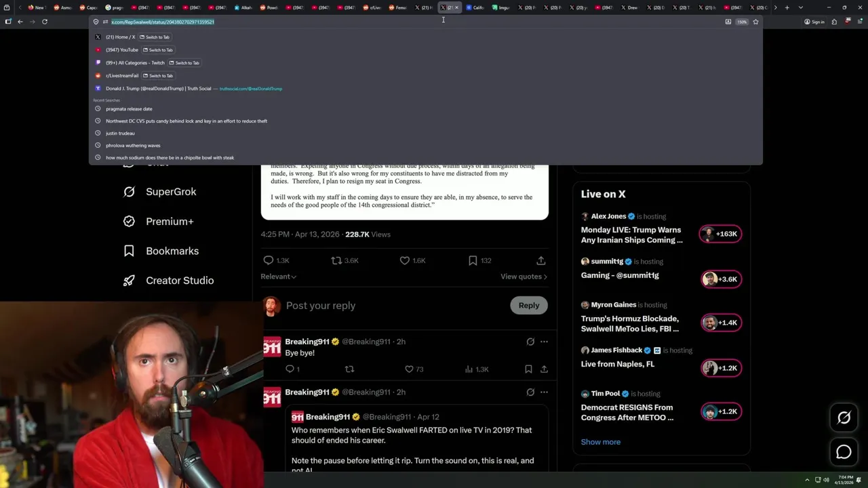Select recent search 'phrolova wuthering waves'
This screenshot has width=868, height=488.
(x=426, y=145)
